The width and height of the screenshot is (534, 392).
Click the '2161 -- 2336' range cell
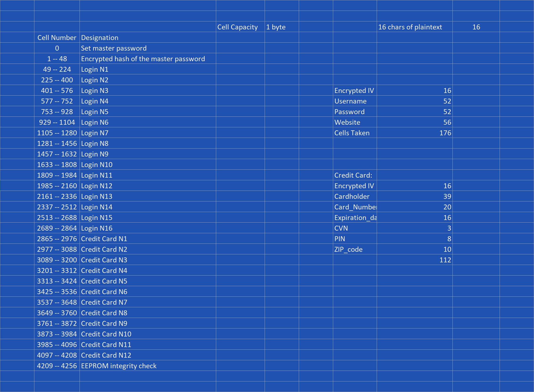point(57,196)
